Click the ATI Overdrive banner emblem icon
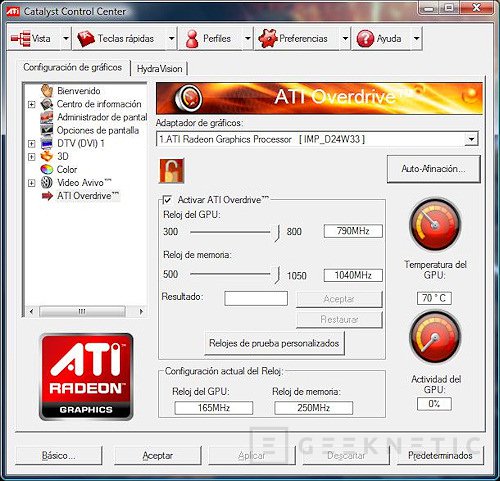 [x=188, y=98]
